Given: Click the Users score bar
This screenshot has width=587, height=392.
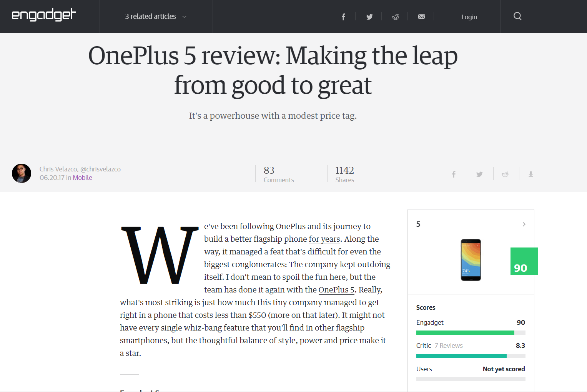Looking at the screenshot, I should (471, 379).
